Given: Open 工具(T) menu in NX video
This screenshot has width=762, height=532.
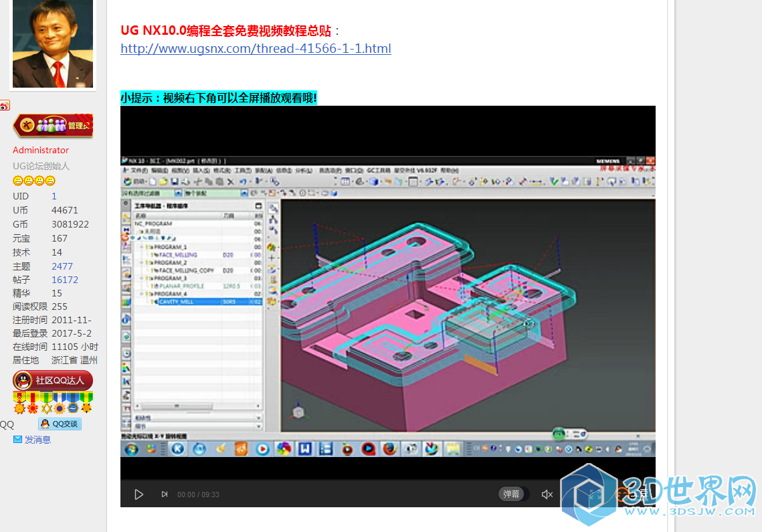Looking at the screenshot, I should [243, 171].
